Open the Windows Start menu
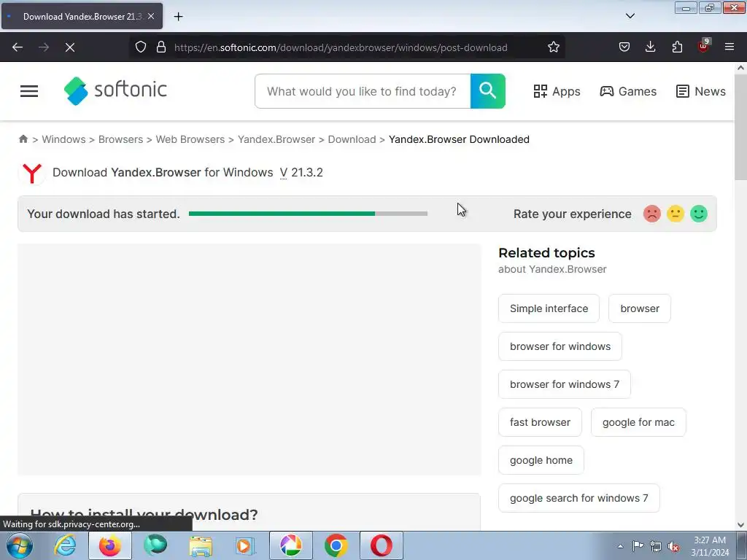747x560 pixels. coord(19,545)
